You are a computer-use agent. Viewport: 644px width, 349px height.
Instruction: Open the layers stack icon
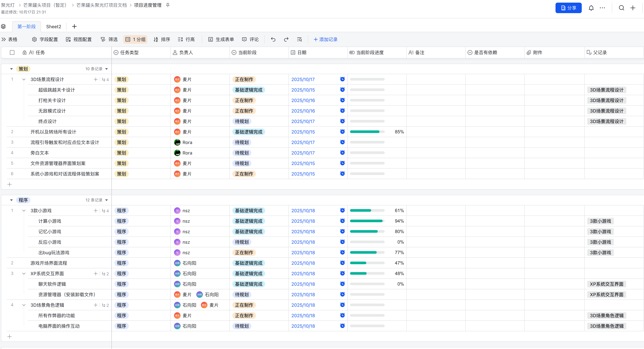(3, 27)
